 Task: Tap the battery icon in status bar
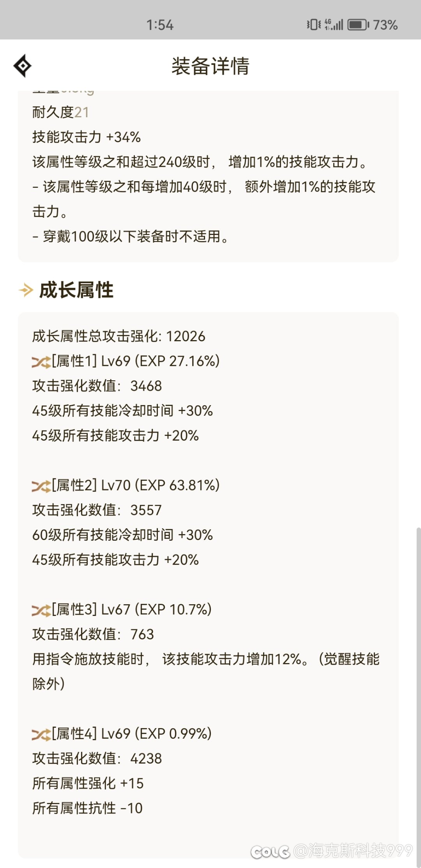point(359,25)
